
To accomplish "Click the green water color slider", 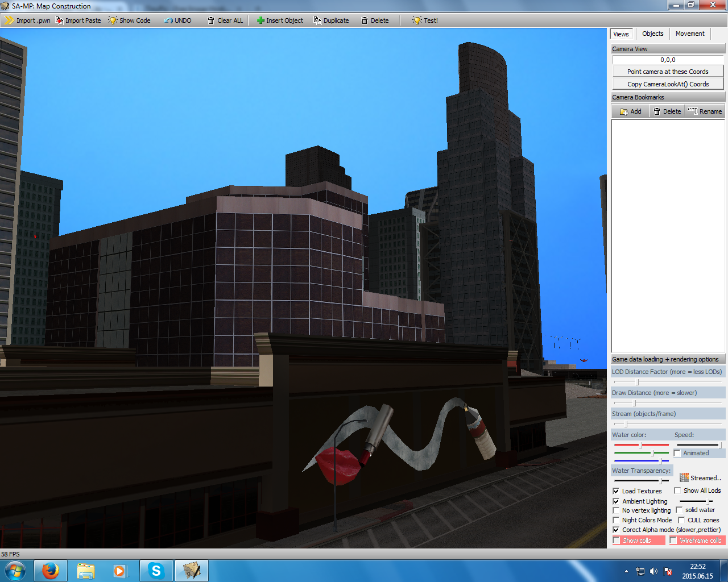I will click(x=642, y=453).
